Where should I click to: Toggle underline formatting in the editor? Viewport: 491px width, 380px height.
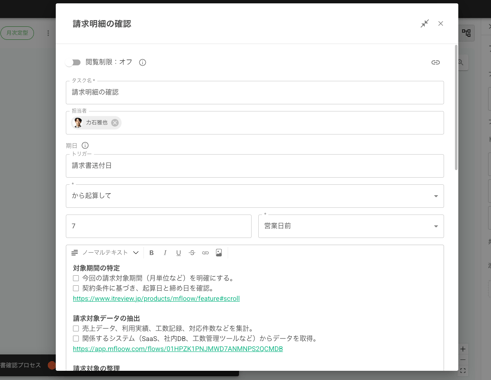pos(178,253)
